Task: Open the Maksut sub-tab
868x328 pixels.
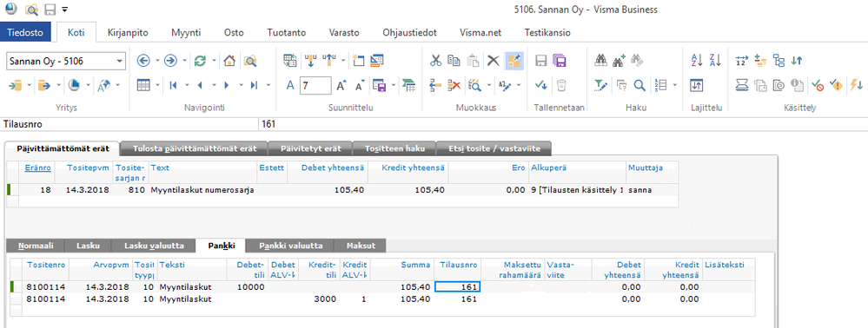Action: 361,246
